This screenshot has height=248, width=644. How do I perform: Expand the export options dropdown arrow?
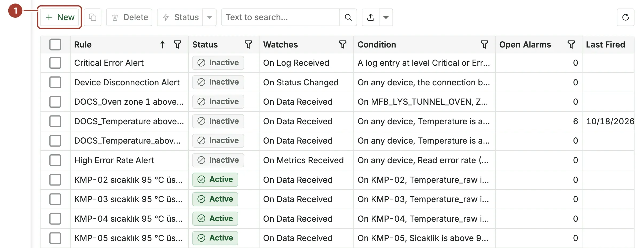pos(386,17)
